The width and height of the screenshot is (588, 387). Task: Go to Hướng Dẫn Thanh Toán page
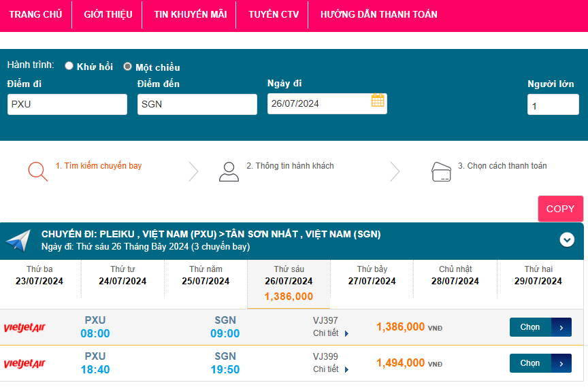[x=378, y=14]
